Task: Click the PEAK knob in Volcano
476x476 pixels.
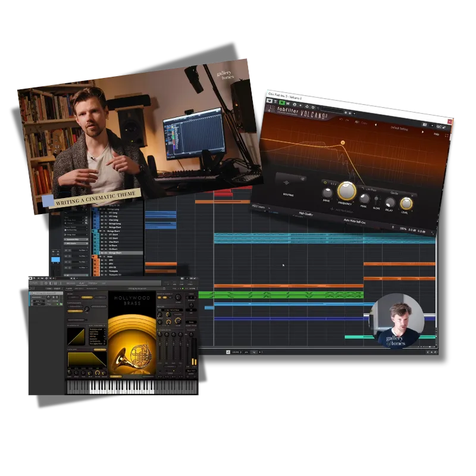Action: pos(364,198)
